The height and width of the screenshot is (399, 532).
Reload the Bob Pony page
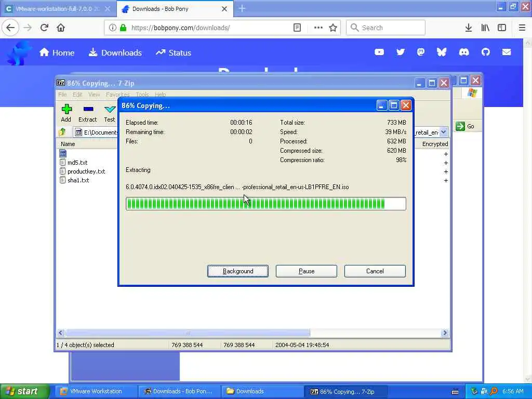pyautogui.click(x=44, y=28)
